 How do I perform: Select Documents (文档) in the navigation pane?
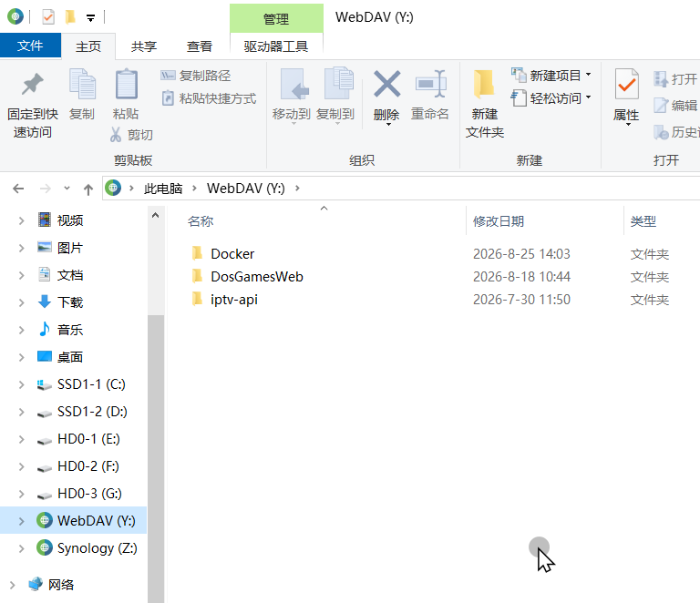(x=70, y=275)
